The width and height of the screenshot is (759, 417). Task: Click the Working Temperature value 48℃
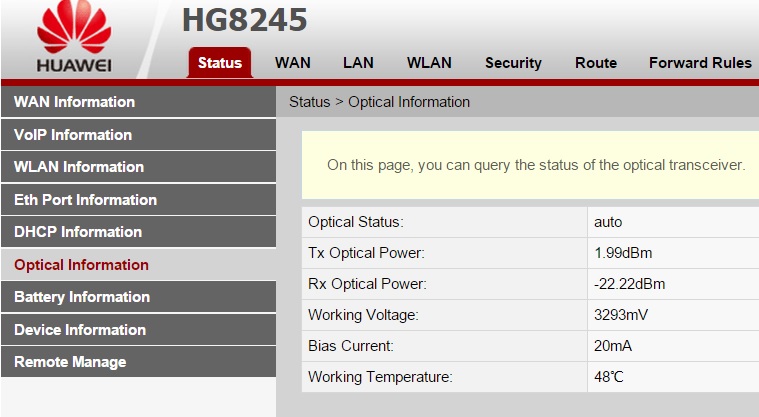coord(609,377)
